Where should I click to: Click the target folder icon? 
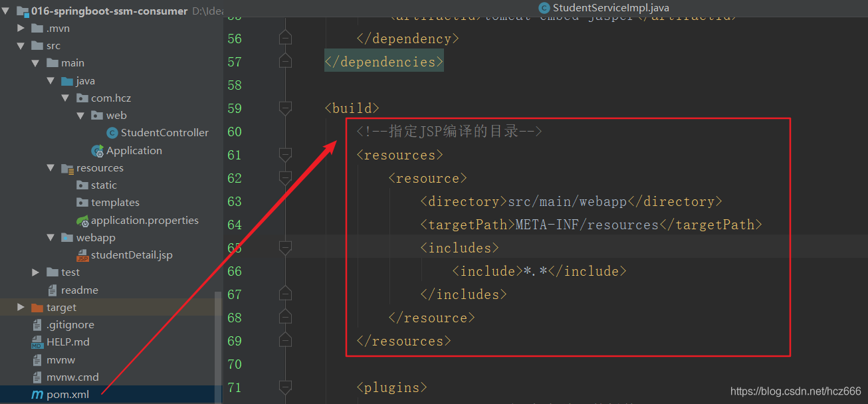coord(37,308)
